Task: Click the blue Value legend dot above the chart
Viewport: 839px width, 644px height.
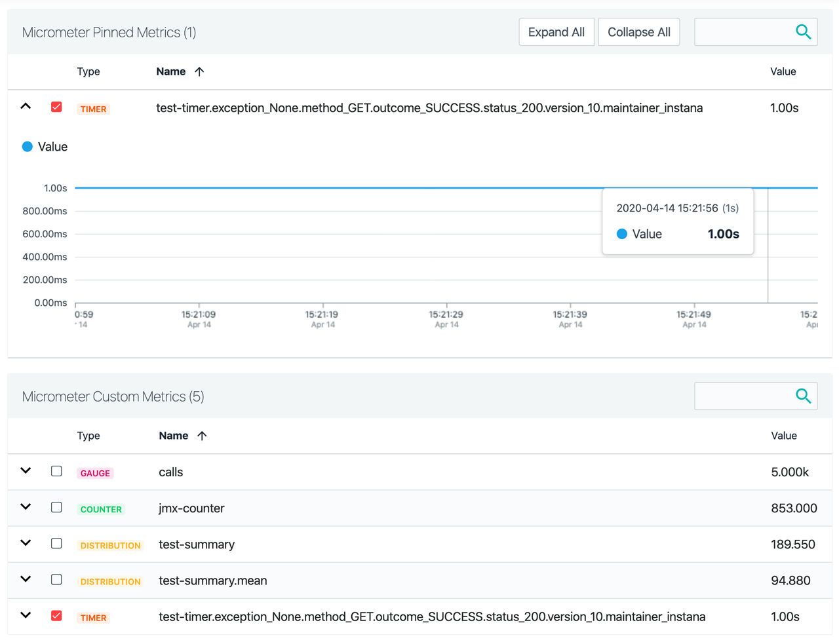Action: (28, 147)
